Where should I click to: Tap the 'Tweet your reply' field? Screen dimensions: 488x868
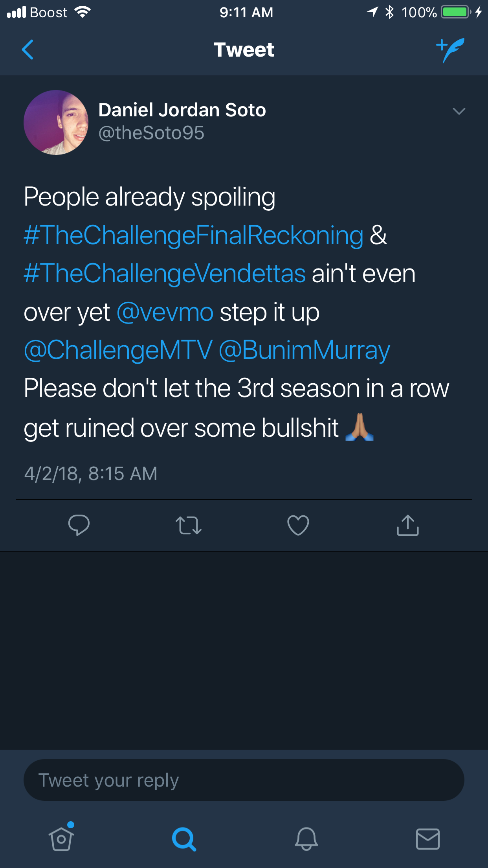pos(244,780)
